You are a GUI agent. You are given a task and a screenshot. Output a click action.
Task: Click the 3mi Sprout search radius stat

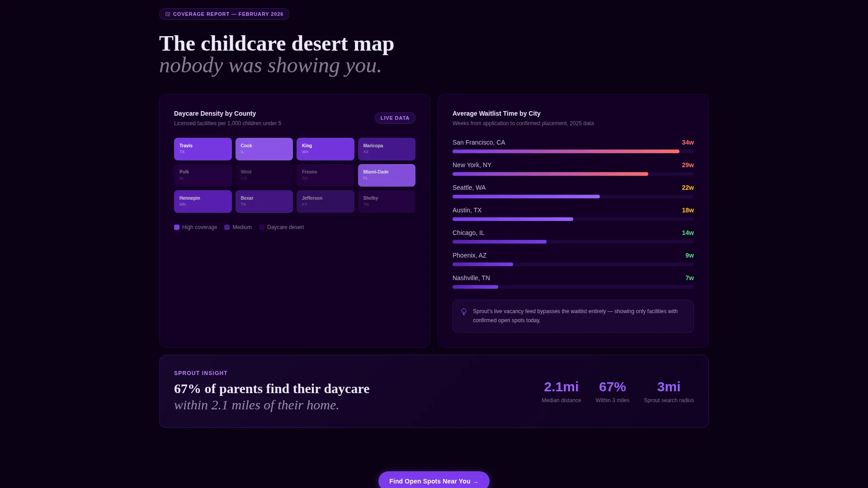click(x=669, y=392)
